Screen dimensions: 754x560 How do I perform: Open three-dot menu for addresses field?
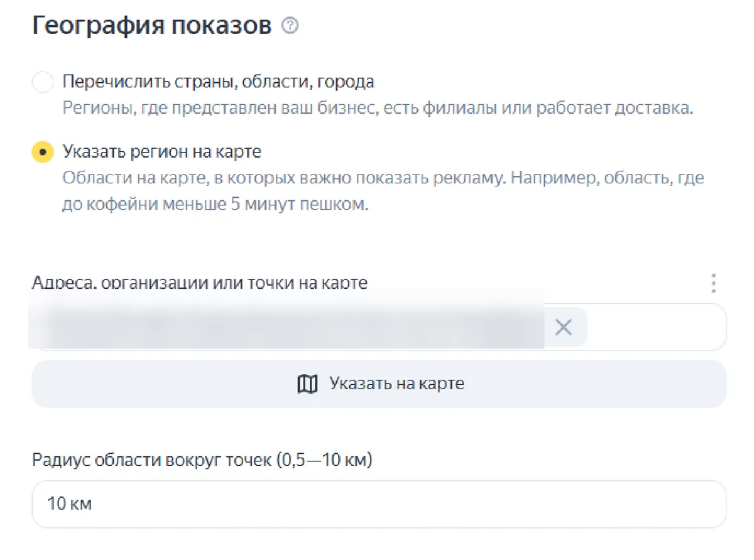[x=713, y=283]
